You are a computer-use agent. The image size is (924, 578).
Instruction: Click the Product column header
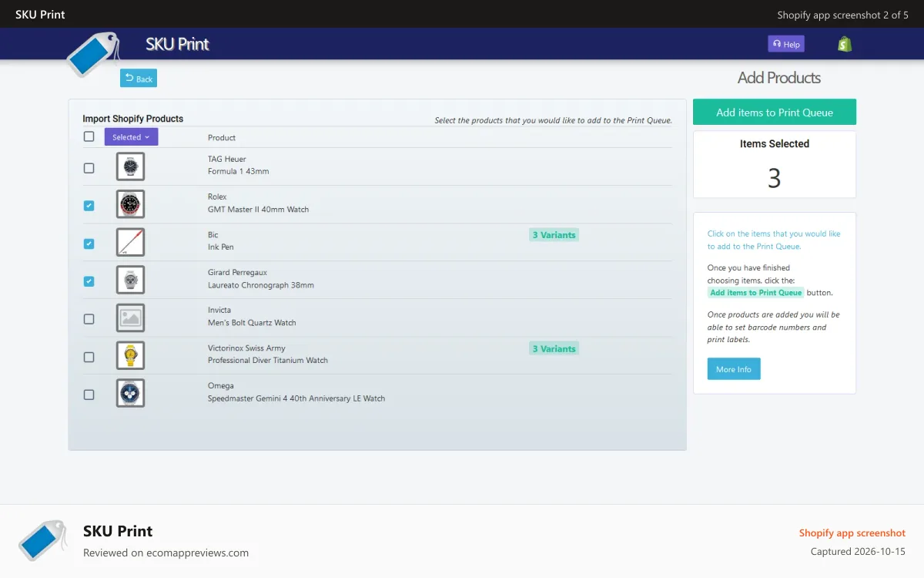[x=222, y=138]
